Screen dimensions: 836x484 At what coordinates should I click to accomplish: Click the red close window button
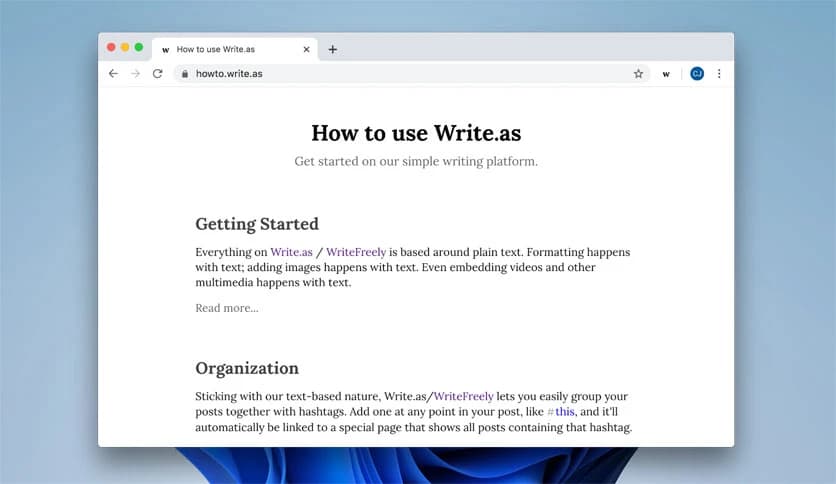[111, 47]
